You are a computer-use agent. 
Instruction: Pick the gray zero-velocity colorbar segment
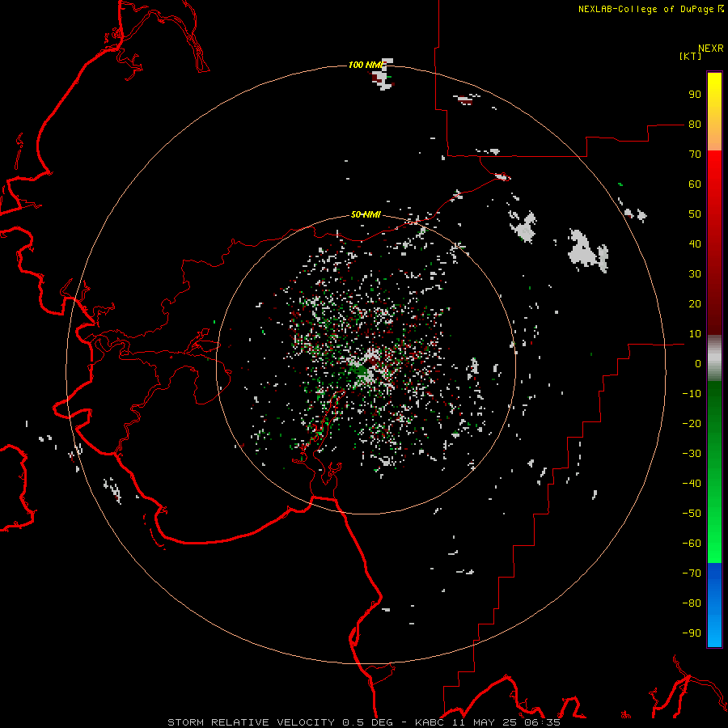[x=714, y=358]
